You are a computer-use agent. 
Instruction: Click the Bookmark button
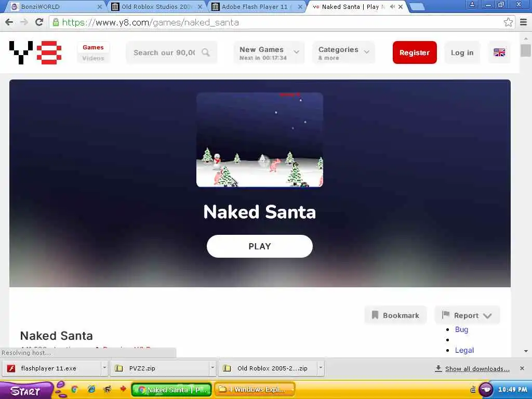(x=395, y=315)
